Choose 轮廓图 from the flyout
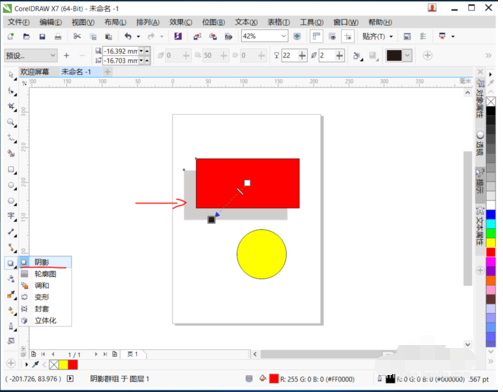 click(x=45, y=274)
